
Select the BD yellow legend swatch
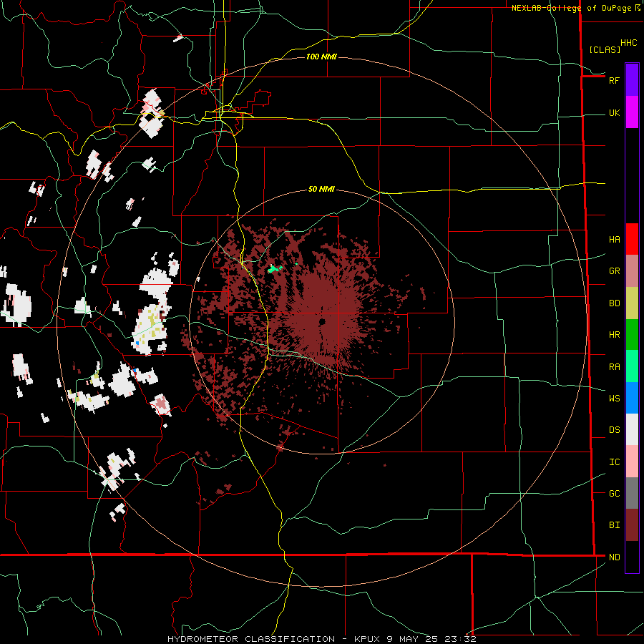tap(632, 303)
